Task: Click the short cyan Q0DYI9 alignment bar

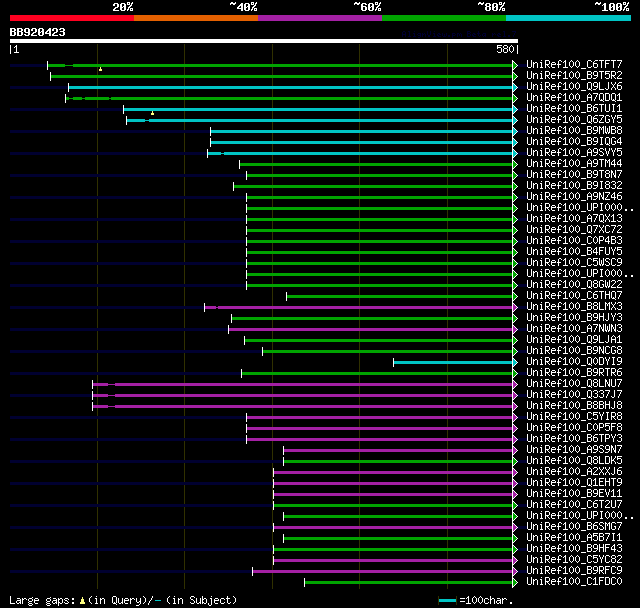Action: [x=453, y=362]
